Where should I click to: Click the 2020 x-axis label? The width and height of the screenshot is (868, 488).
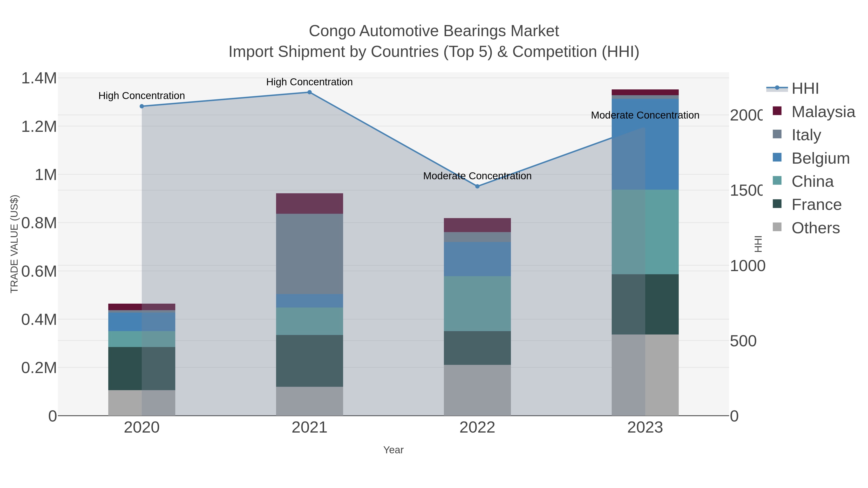[142, 428]
